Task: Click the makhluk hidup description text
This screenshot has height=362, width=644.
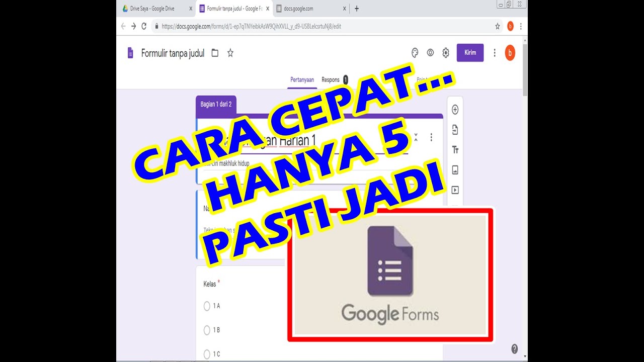Action: coord(226,163)
